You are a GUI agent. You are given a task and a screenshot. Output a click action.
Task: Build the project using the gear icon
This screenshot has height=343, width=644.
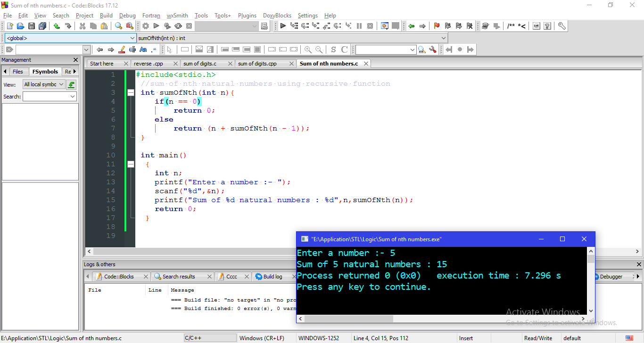(x=145, y=26)
